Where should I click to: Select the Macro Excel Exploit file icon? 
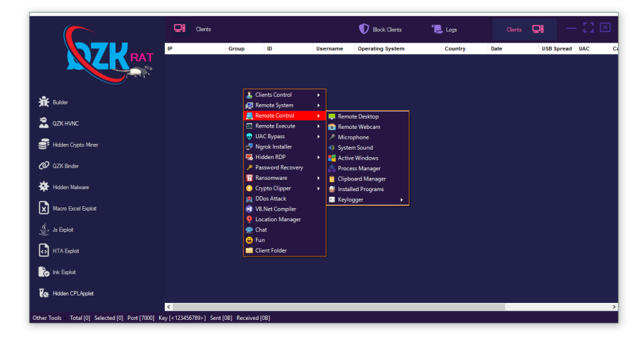[43, 208]
